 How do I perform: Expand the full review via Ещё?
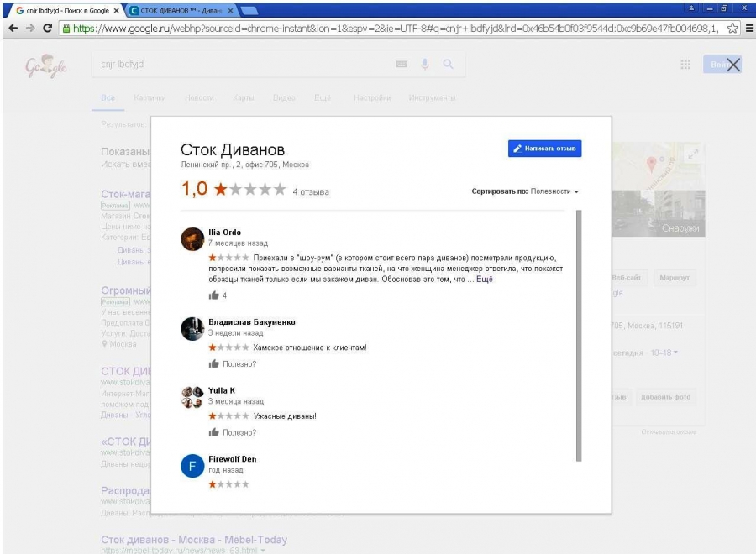click(x=485, y=279)
